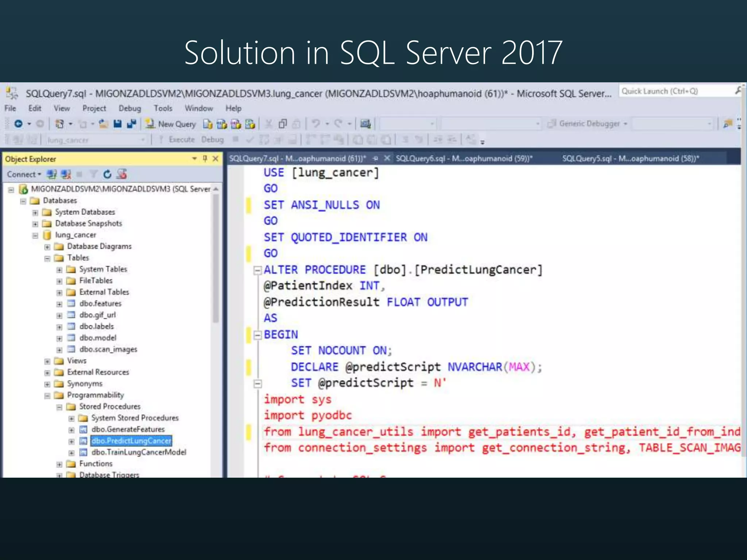Open the Tools menu
This screenshot has height=560, width=747.
163,108
